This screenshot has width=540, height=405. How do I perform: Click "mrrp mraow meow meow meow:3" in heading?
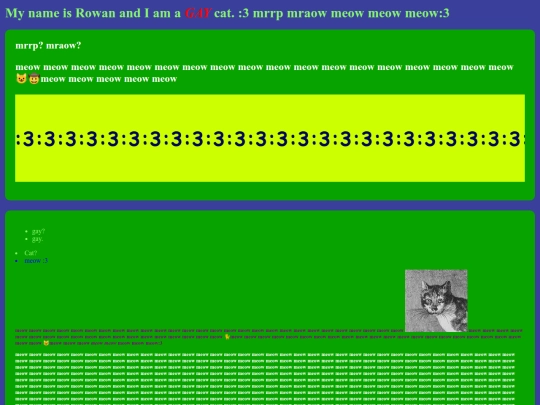click(x=351, y=13)
